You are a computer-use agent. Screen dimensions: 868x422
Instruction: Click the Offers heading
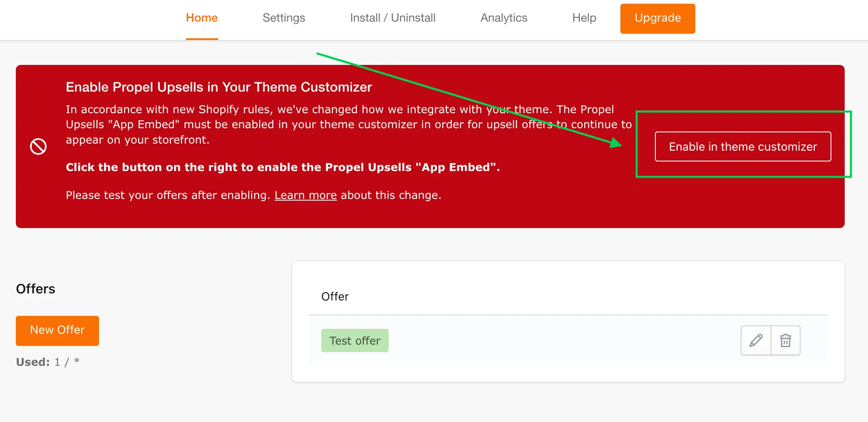[x=35, y=289]
